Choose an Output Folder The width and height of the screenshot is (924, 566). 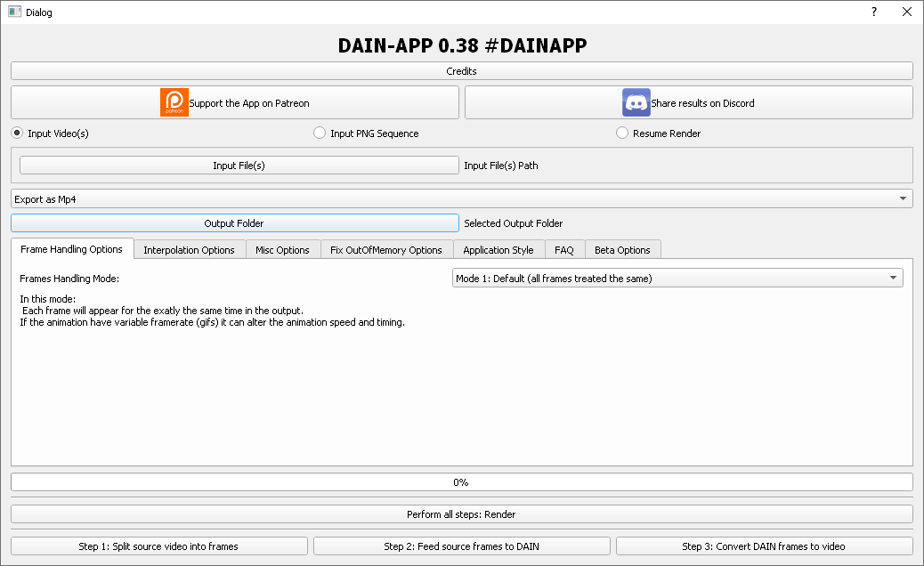click(x=234, y=222)
